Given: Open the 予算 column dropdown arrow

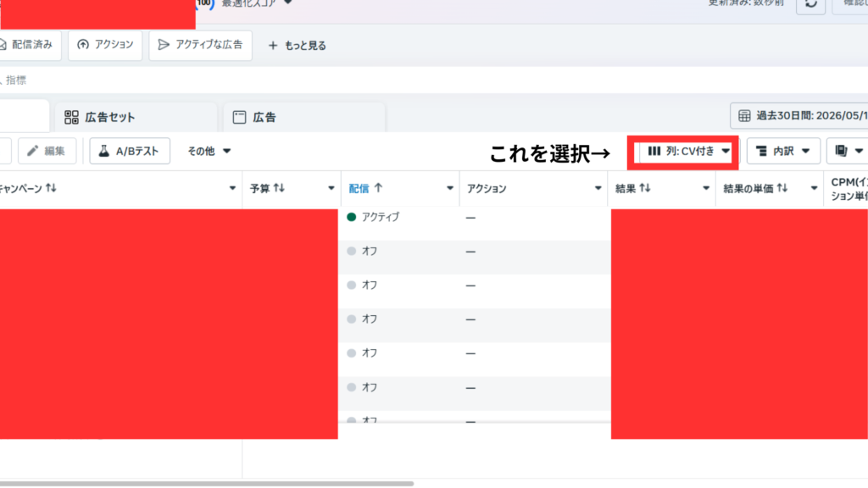Looking at the screenshot, I should [331, 189].
